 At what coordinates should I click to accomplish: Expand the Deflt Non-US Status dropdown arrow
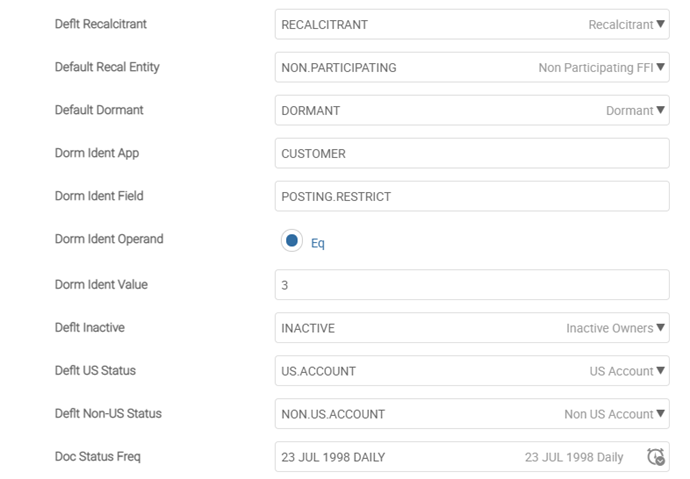660,414
